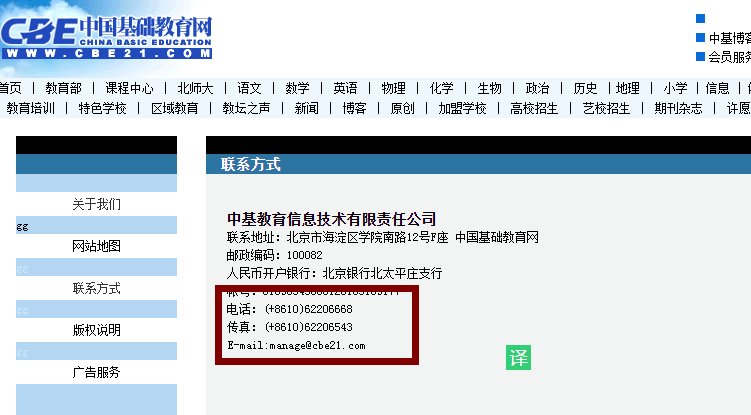The image size is (751, 415).
Task: Click fax number (+8610)62206543
Action: [308, 327]
